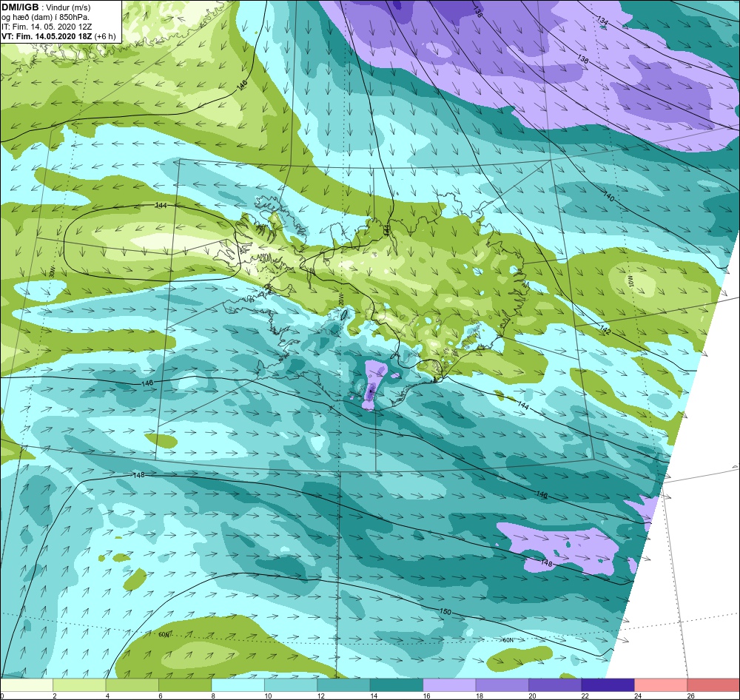740x700 pixels.
Task: Pick the lavender 16–18 m/s legend swatch
Action: click(x=449, y=685)
